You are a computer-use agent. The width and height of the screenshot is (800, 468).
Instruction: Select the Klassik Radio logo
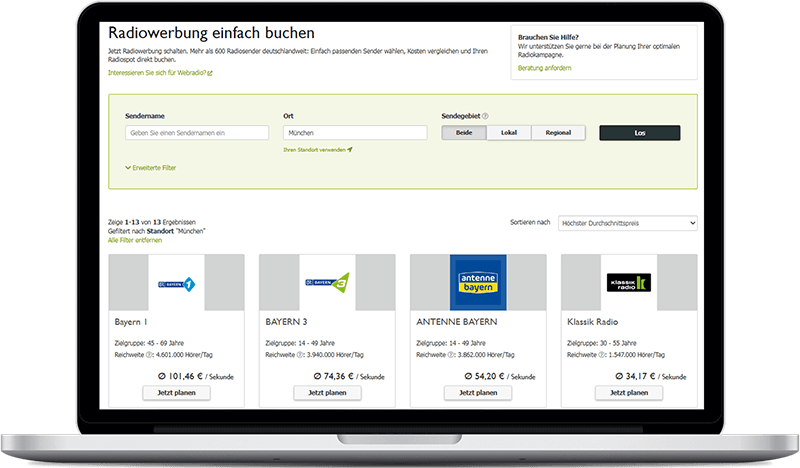click(629, 283)
